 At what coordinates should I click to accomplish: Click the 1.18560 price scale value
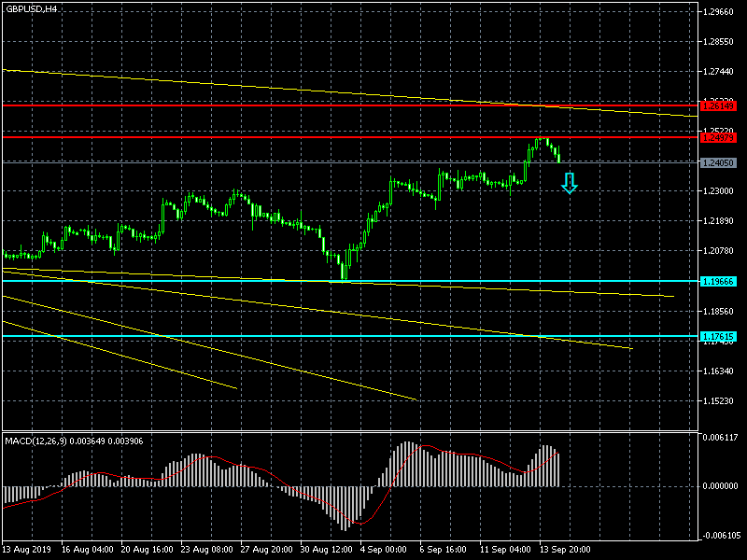coord(718,312)
